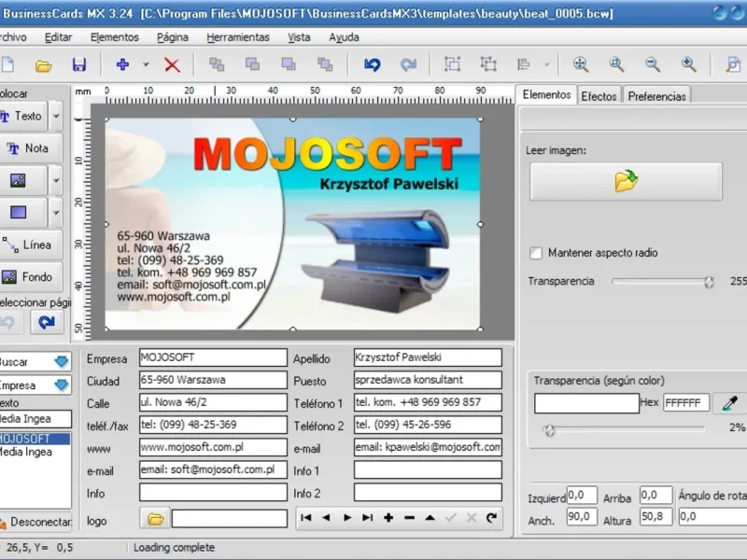Click the edit record triangle icon
Image resolution: width=747 pixels, height=560 pixels.
click(x=430, y=518)
